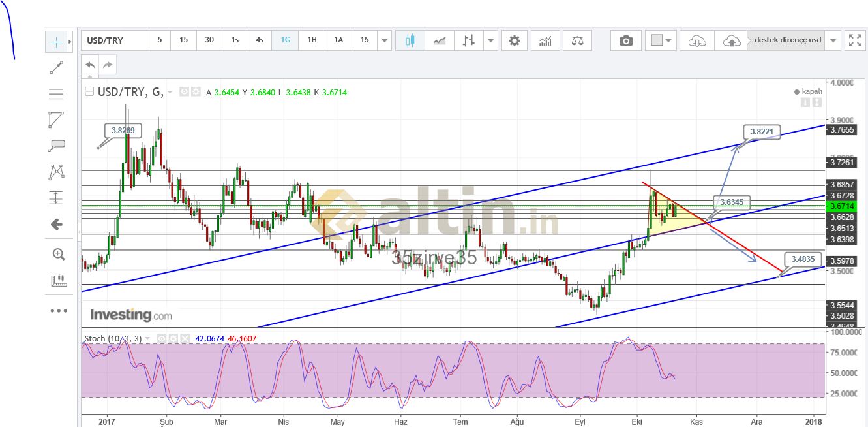Click the indicators chart icon

[x=545, y=40]
